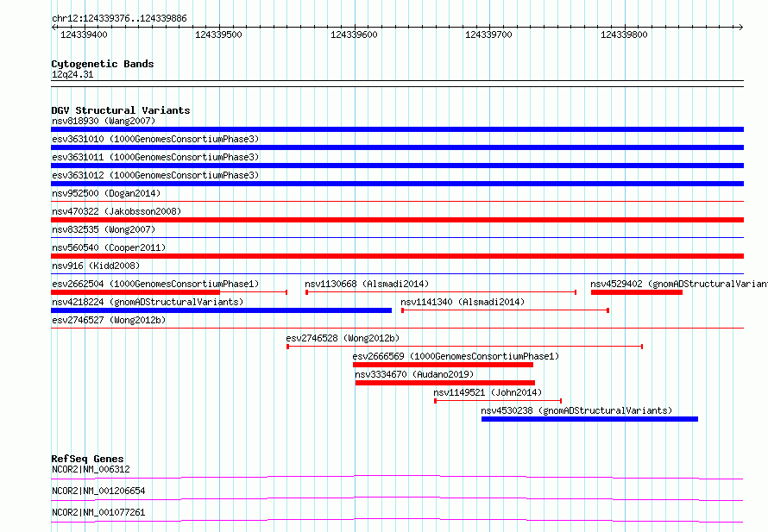Select NCOR2|NM_006312 gene label
768x532 pixels.
click(x=91, y=469)
